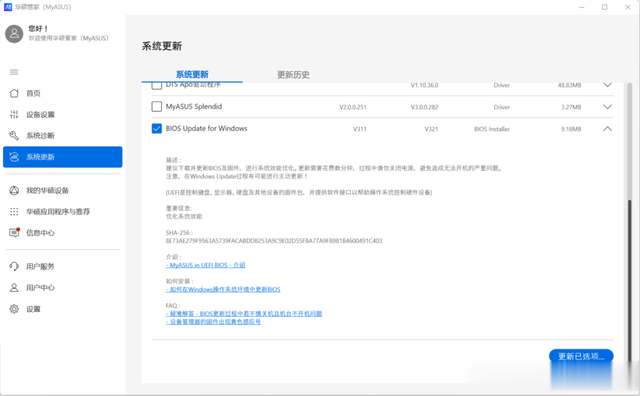640x396 pixels.
Task: Open the 首页 home icon
Action: 14,93
